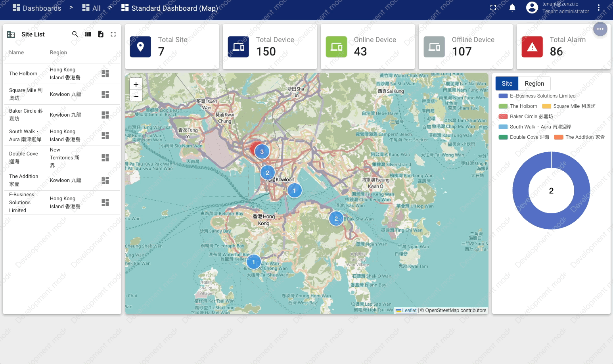613x364 pixels.
Task: Open notifications bell in the top bar
Action: (512, 8)
